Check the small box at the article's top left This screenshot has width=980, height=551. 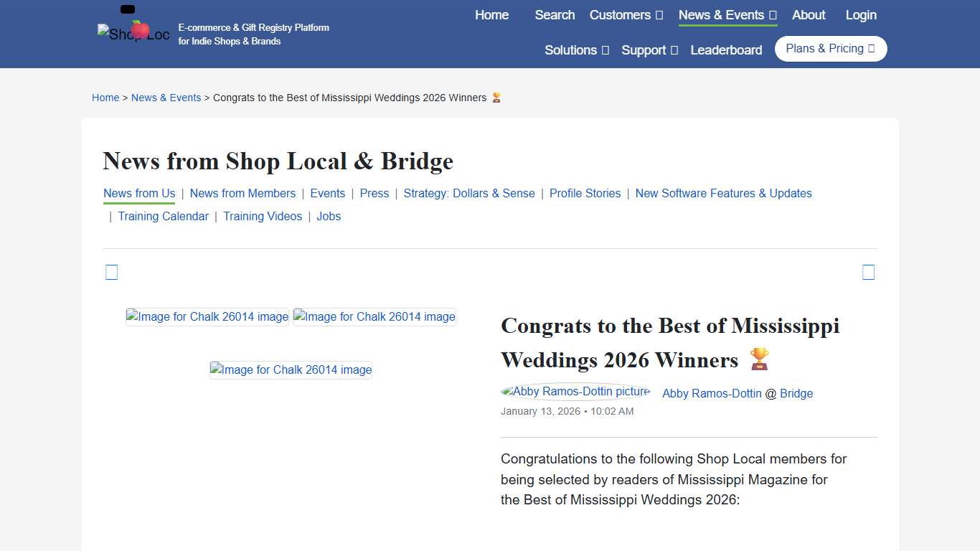pyautogui.click(x=111, y=272)
